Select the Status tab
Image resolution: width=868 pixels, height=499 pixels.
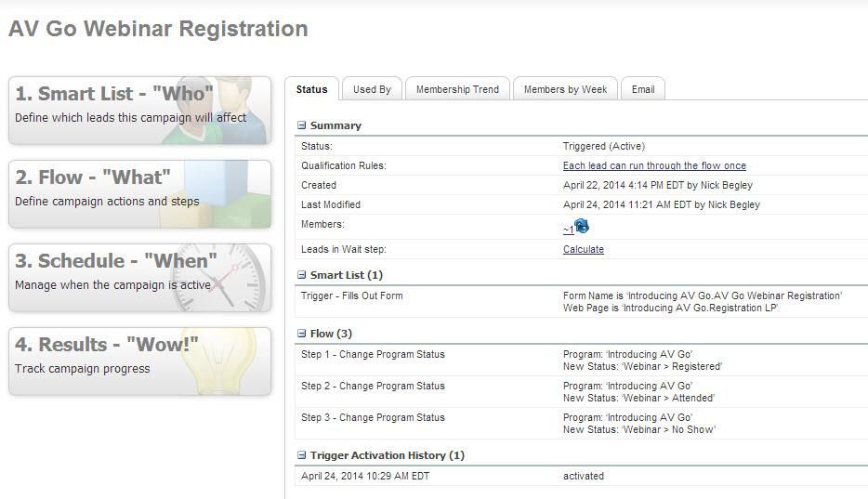(312, 89)
